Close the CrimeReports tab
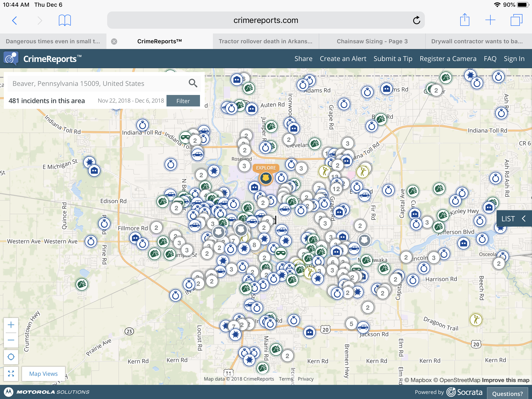Image resolution: width=532 pixels, height=399 pixels. tap(114, 41)
